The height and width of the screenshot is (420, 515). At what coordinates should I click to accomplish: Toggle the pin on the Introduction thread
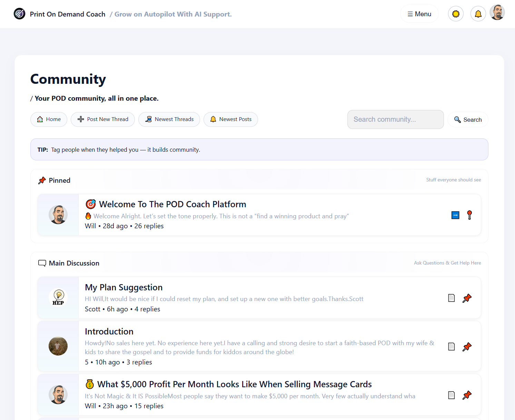(x=467, y=347)
